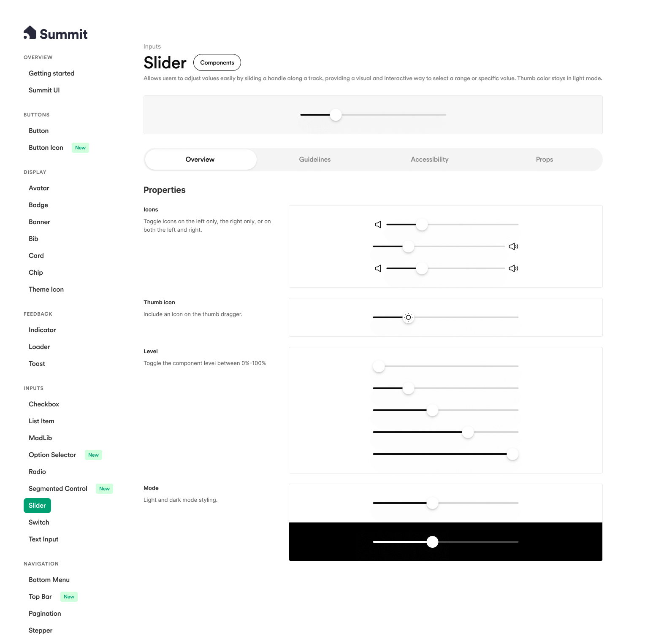Click the thumb of the top demo slider
Image resolution: width=645 pixels, height=644 pixels.
click(x=336, y=115)
